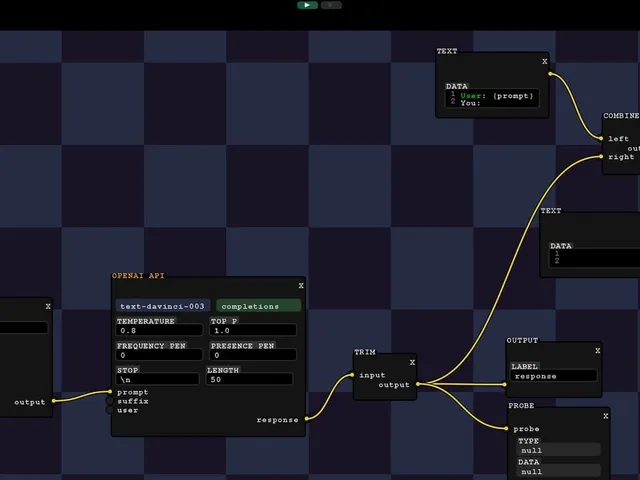The height and width of the screenshot is (480, 640).
Task: Click the gray stop button at top
Action: point(331,5)
